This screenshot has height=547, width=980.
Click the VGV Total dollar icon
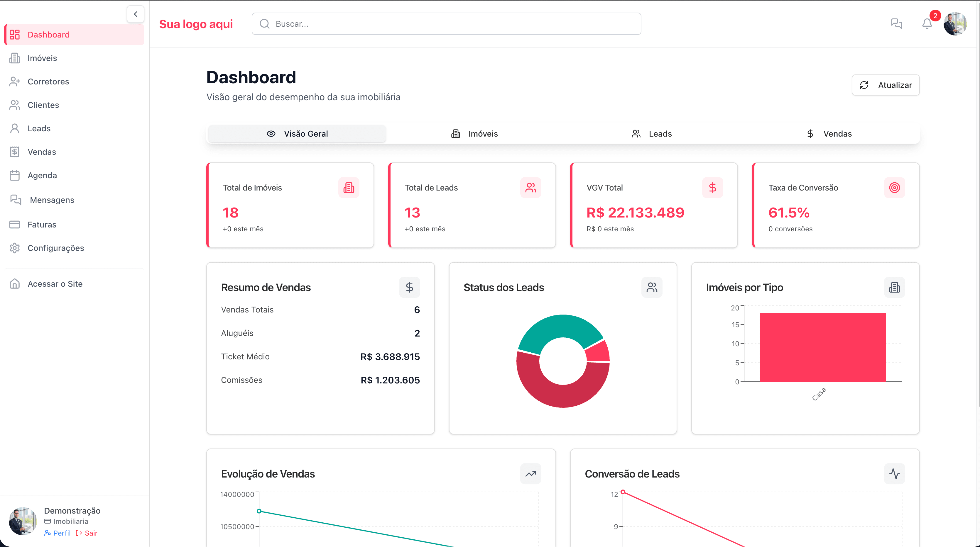click(712, 187)
